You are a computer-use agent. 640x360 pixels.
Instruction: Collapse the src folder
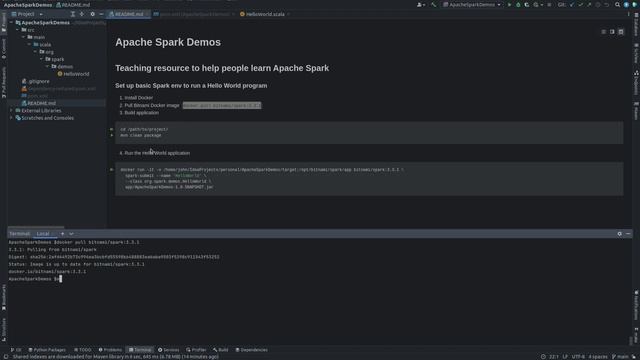coord(18,30)
